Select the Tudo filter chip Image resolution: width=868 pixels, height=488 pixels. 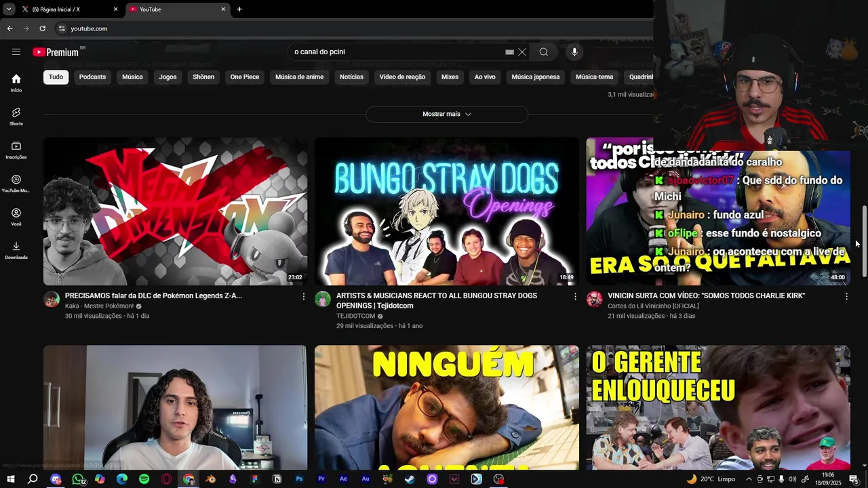coord(56,77)
